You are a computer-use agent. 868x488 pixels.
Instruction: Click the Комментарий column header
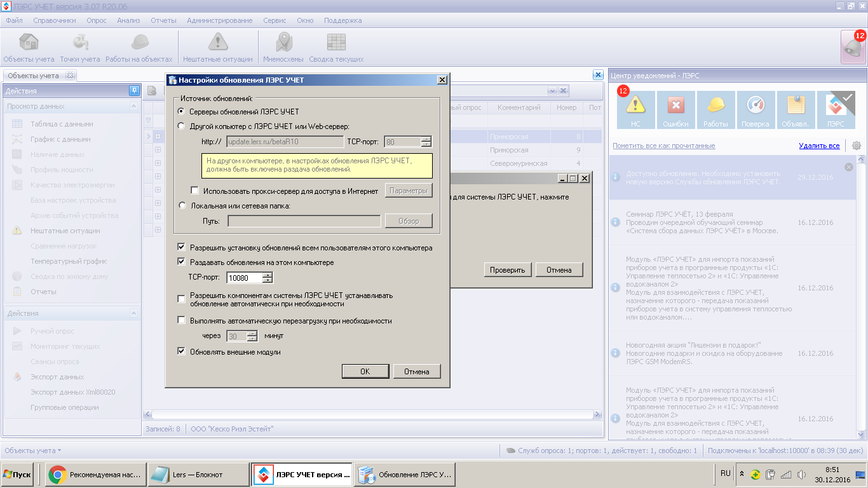tap(519, 107)
